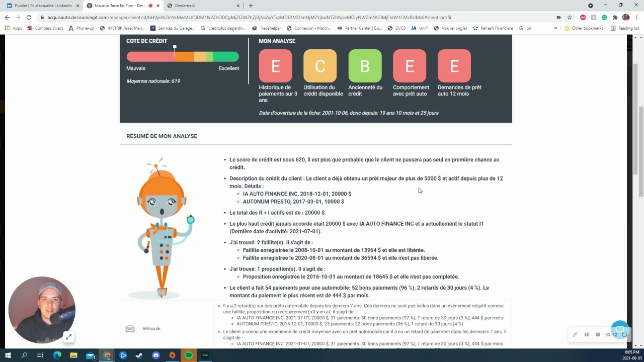Screen dimensions: 644x362
Task: Click the 'Moyenne nationale: 619' text
Action: coord(153,81)
